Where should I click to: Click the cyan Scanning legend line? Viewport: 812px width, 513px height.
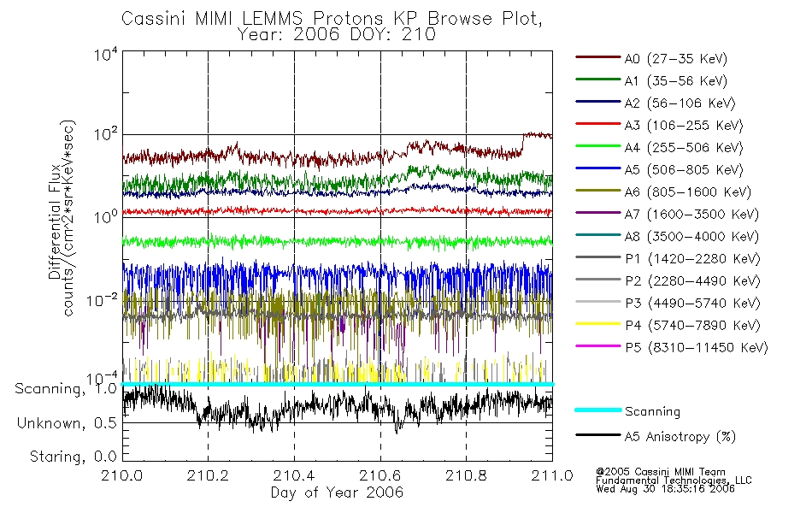[x=598, y=410]
